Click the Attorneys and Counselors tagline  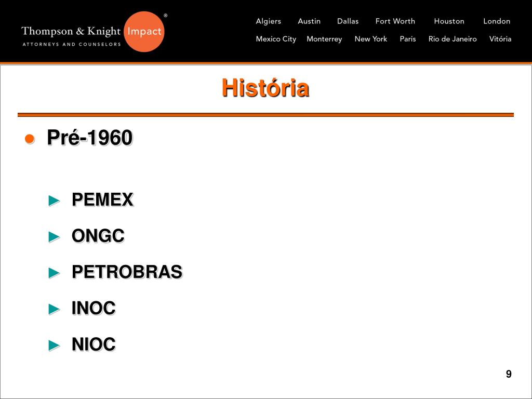tap(72, 44)
